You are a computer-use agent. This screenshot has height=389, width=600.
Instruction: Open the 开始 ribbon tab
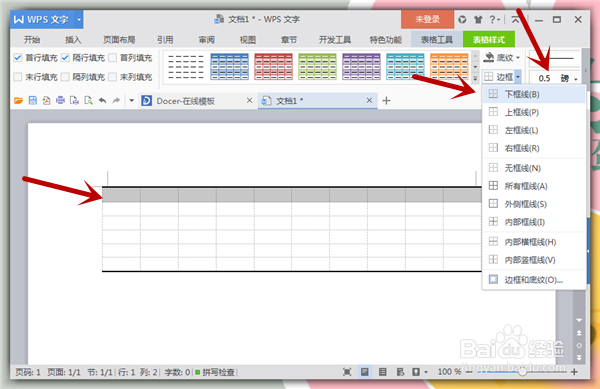pyautogui.click(x=32, y=40)
